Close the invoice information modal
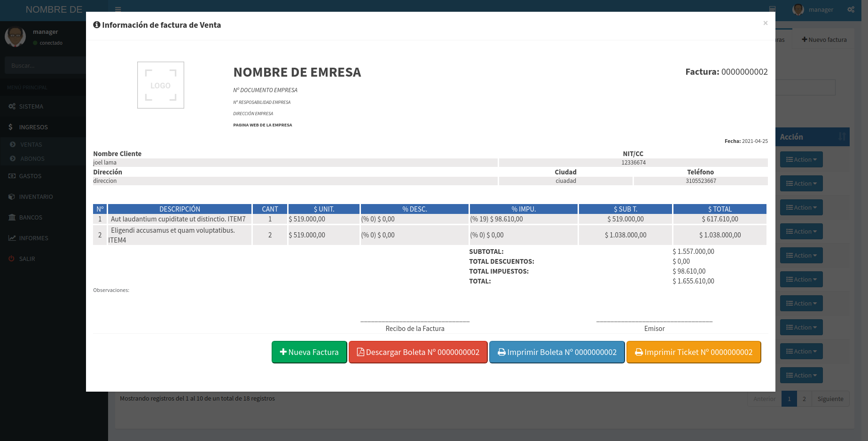 coord(765,23)
